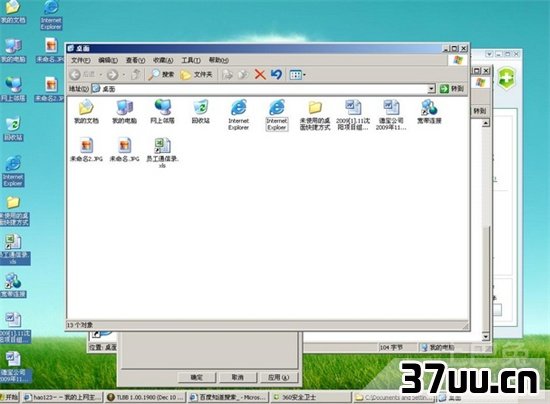Switch to 百度知道搜索 taskbar button
550x404 pixels.
(x=228, y=397)
